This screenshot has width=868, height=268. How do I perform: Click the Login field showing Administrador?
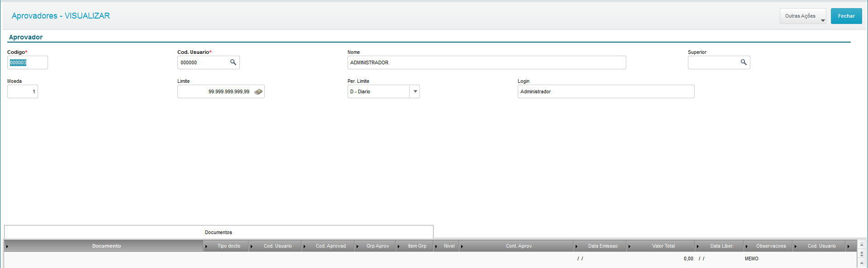coord(606,91)
